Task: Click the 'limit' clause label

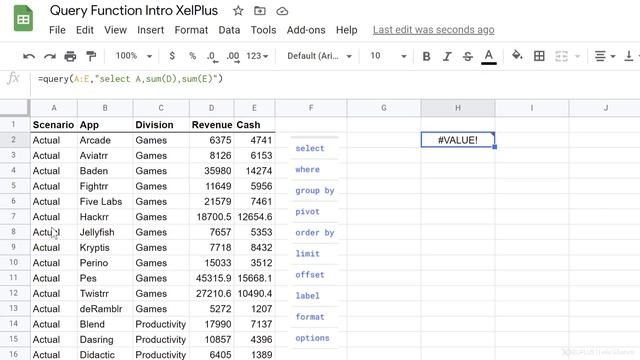Action: coord(307,254)
